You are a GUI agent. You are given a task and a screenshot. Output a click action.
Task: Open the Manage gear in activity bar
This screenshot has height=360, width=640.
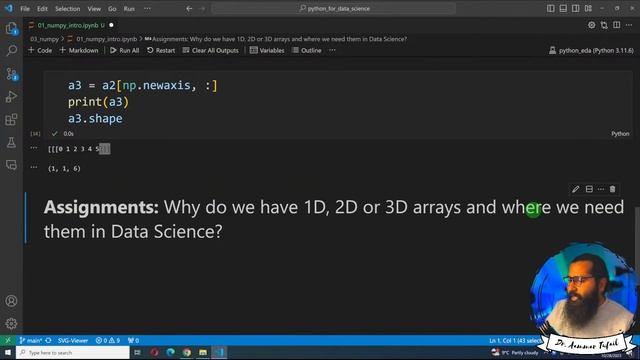point(11,323)
